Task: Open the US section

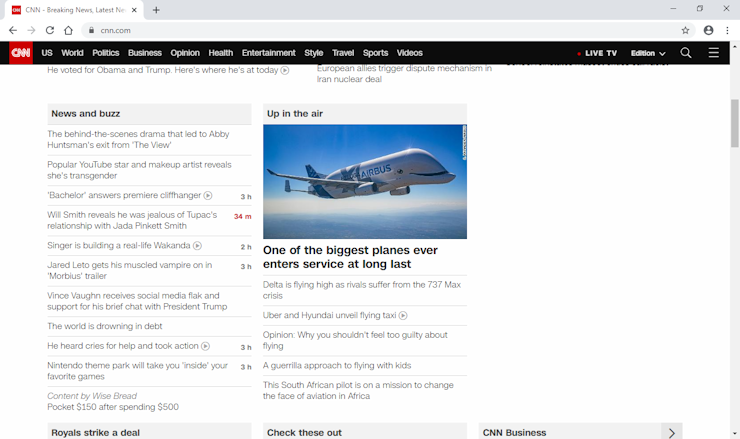Action: [x=47, y=53]
